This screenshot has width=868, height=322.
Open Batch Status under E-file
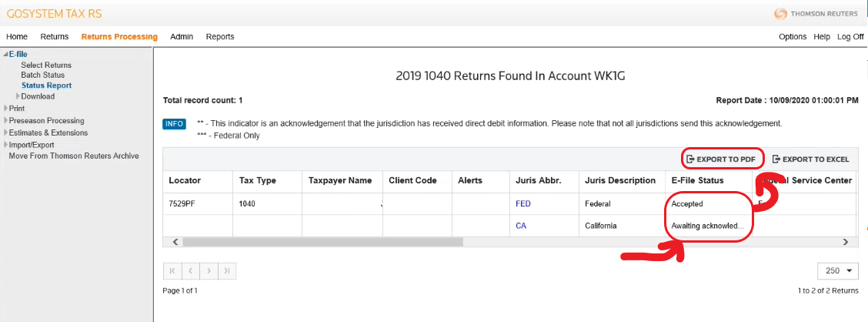[x=42, y=75]
